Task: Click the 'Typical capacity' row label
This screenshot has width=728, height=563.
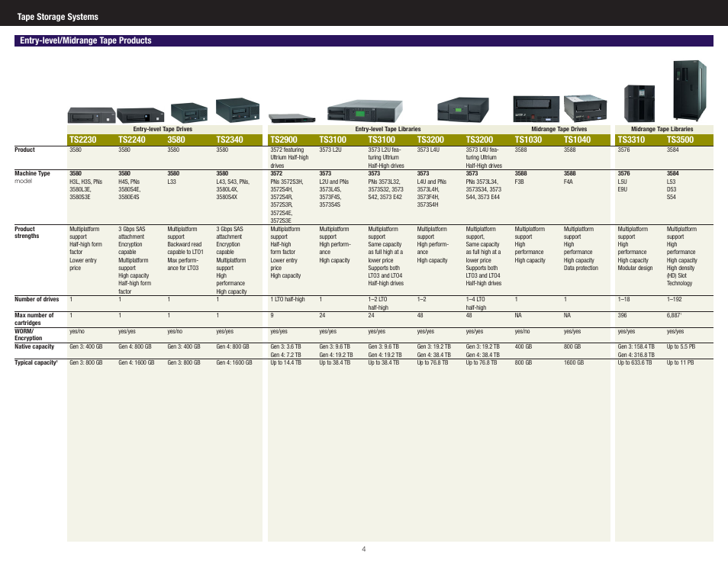Action: 36,362
